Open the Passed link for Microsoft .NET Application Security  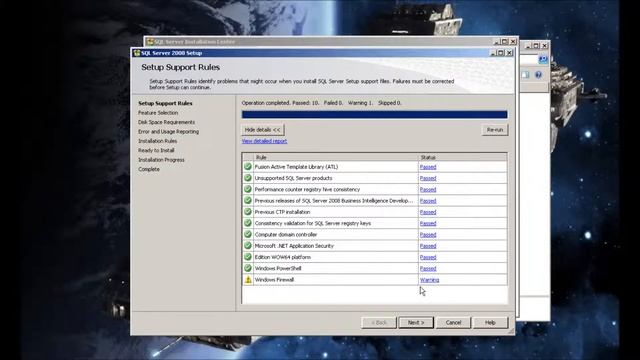[428, 246]
